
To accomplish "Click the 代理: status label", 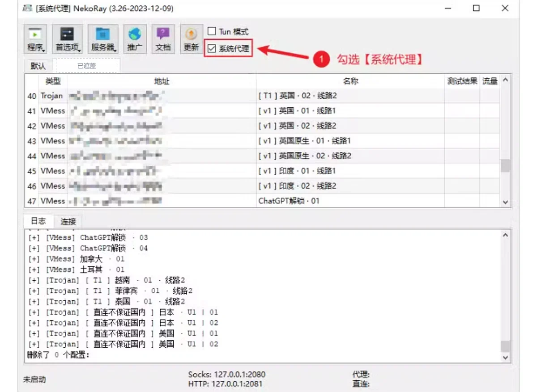I will 361,375.
